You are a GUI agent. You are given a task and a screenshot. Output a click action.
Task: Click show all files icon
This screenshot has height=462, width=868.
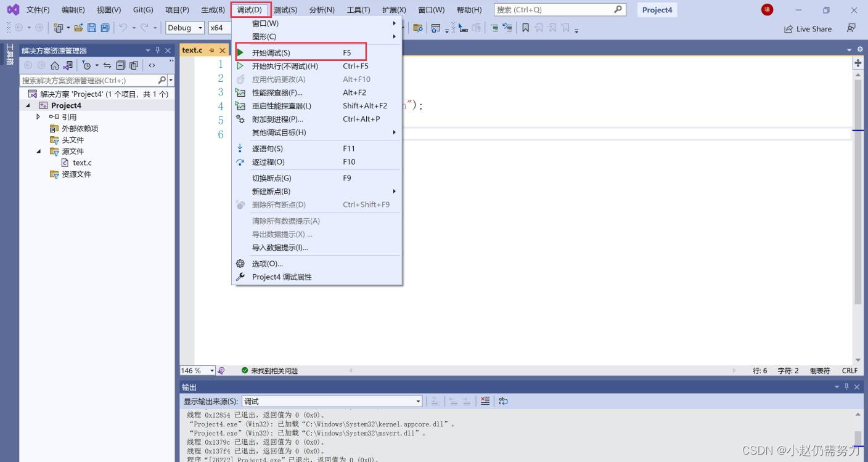click(x=133, y=65)
